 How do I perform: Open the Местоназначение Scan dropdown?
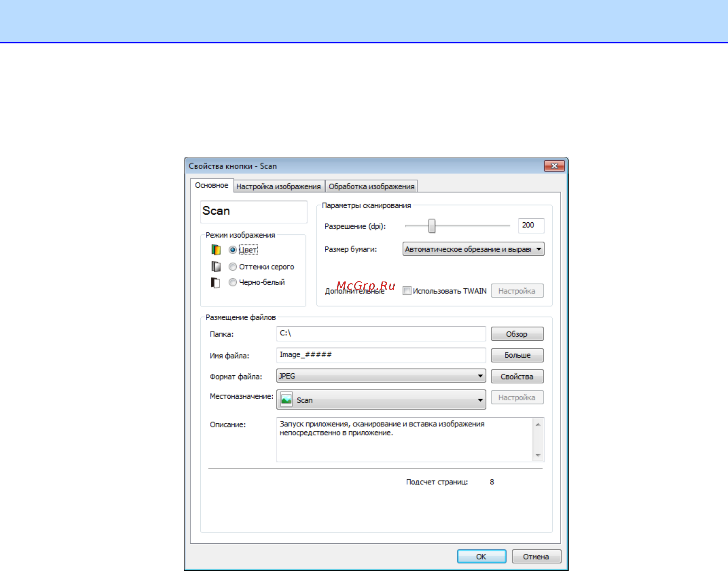tap(480, 400)
